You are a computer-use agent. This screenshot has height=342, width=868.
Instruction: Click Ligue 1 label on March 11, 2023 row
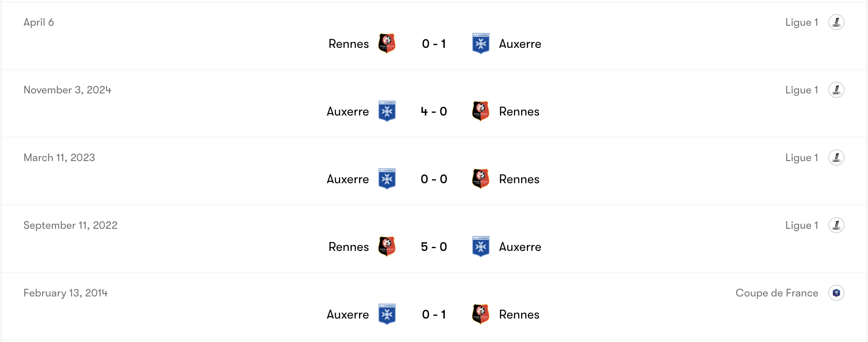[x=801, y=157]
